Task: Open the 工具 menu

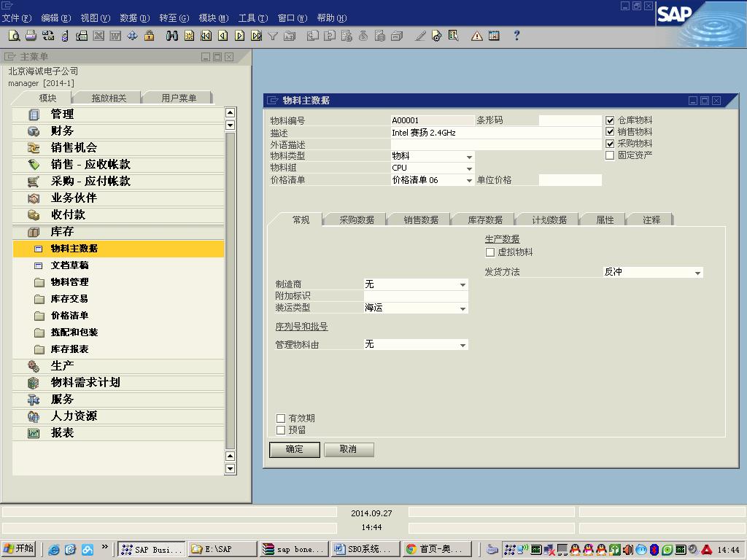Action: 252,17
